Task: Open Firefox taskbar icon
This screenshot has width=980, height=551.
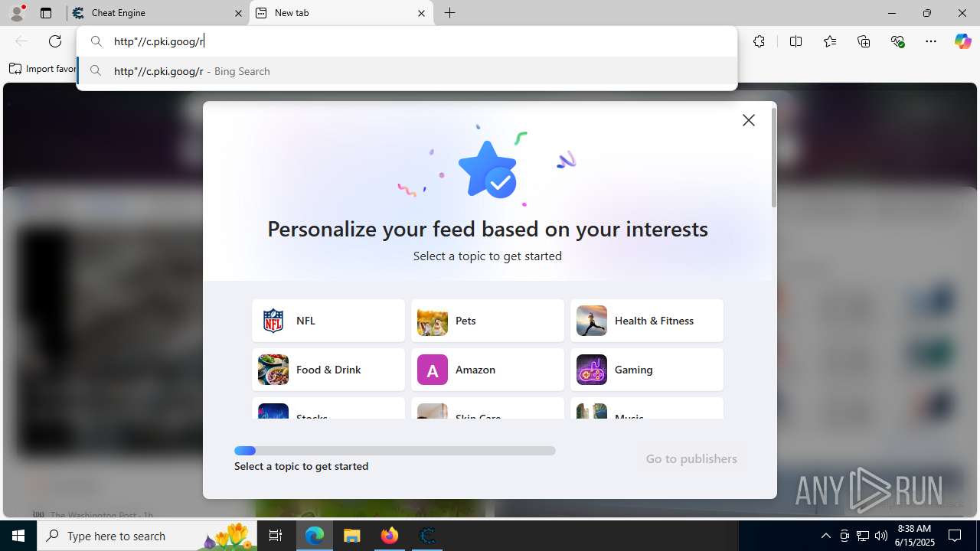Action: [x=390, y=536]
